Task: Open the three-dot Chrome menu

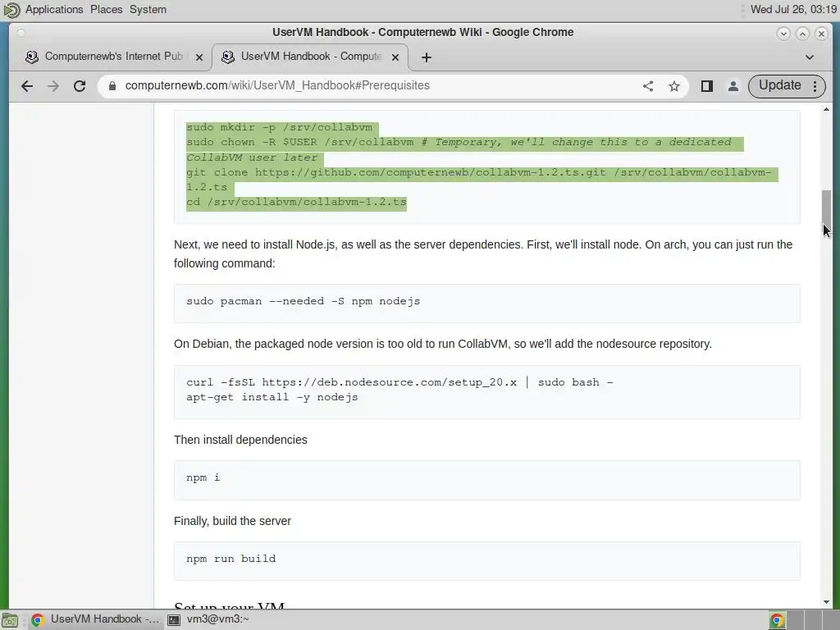Action: click(x=815, y=85)
